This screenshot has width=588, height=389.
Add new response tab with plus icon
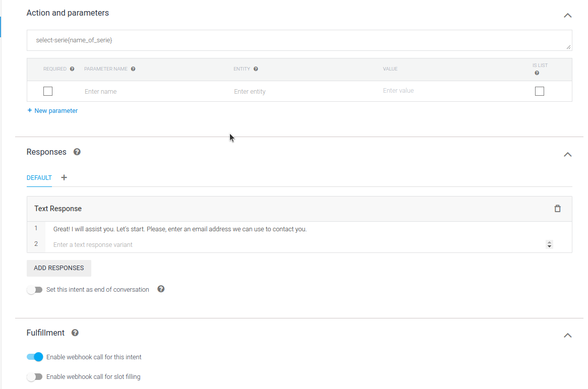click(x=64, y=177)
